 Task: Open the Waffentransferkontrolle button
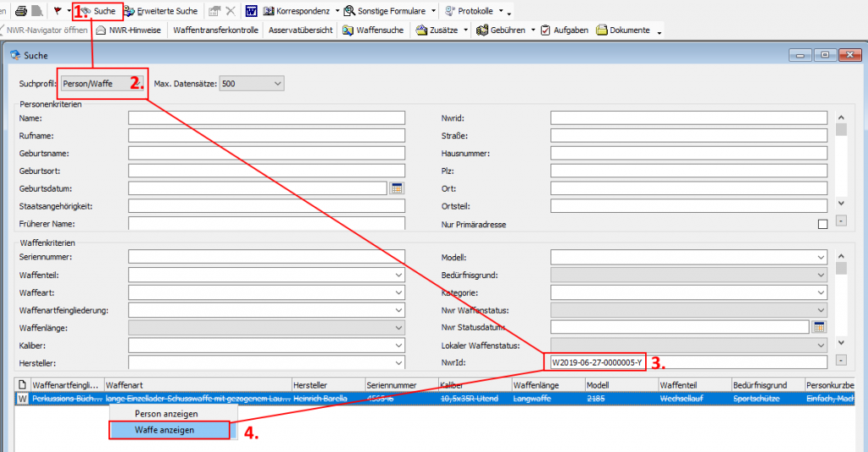[x=214, y=30]
